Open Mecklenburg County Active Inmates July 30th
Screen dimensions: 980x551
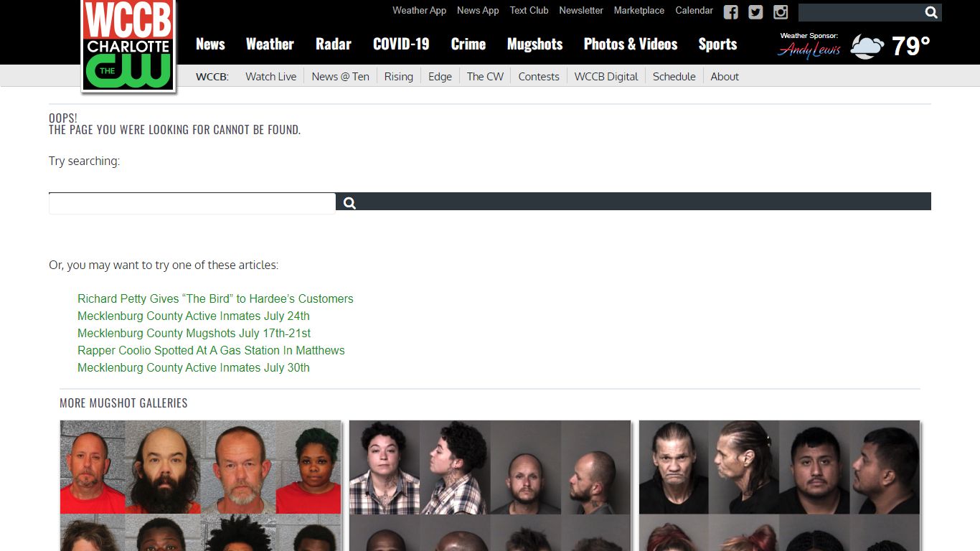coord(194,367)
